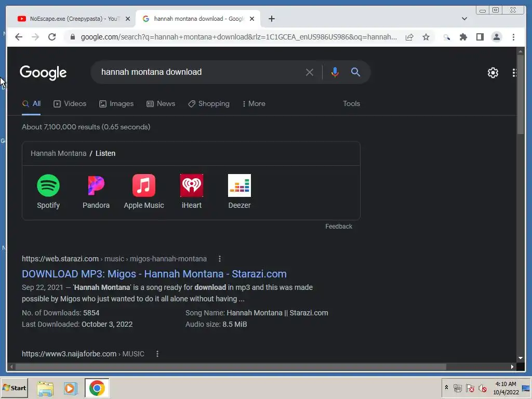This screenshot has height=399, width=532.
Task: Click the address bar URL
Action: (238, 37)
